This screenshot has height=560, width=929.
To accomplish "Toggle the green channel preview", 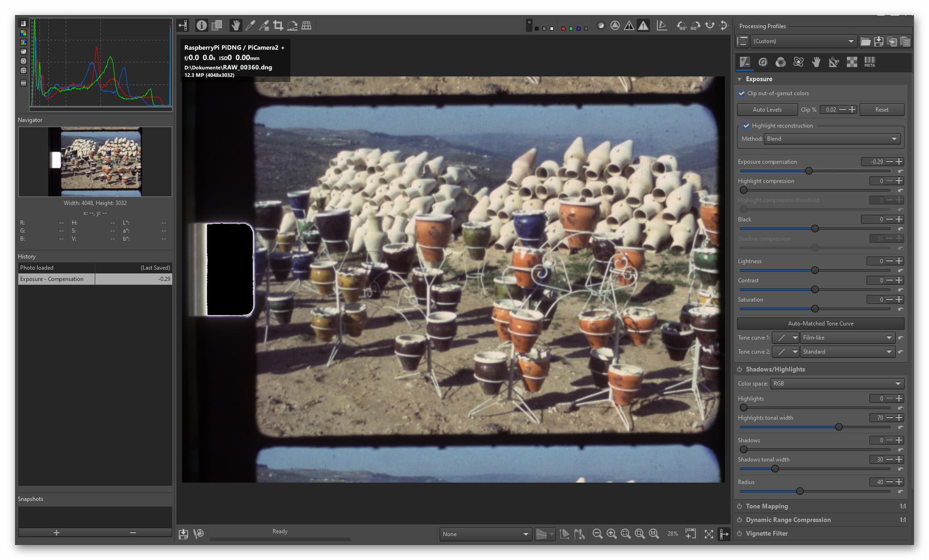I will pyautogui.click(x=571, y=29).
